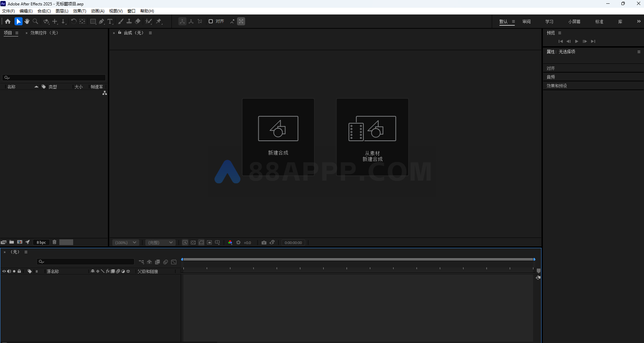Open composition mini-flowchart in timeline
The image size is (644, 343).
(x=141, y=262)
